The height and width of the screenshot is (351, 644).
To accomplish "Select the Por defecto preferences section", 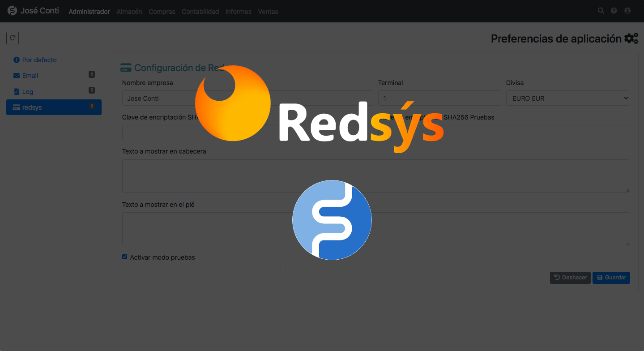I will pyautogui.click(x=39, y=60).
